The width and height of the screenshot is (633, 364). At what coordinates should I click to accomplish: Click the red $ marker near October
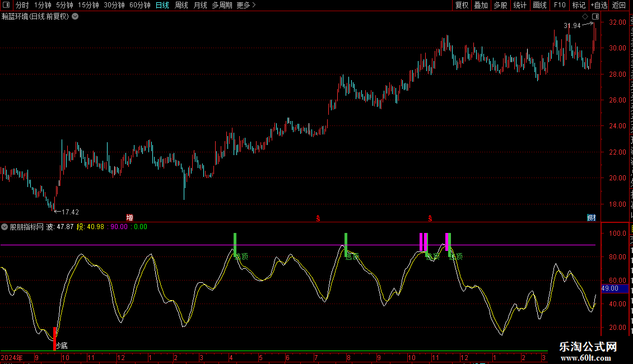430,218
